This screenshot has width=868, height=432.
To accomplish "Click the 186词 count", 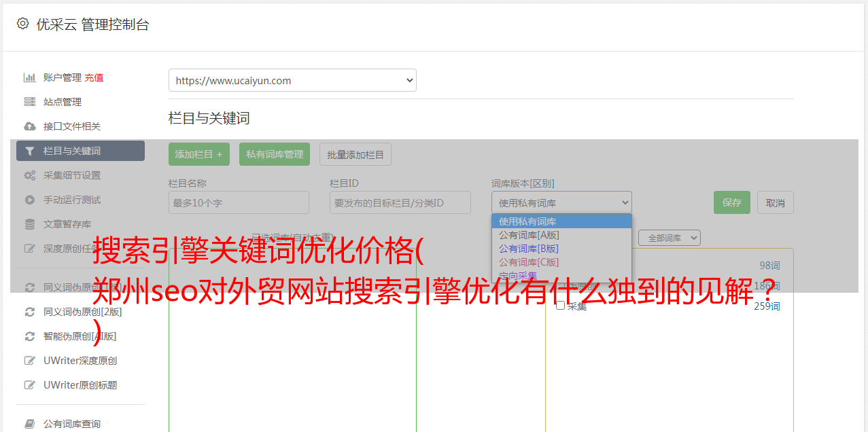I will click(x=767, y=286).
